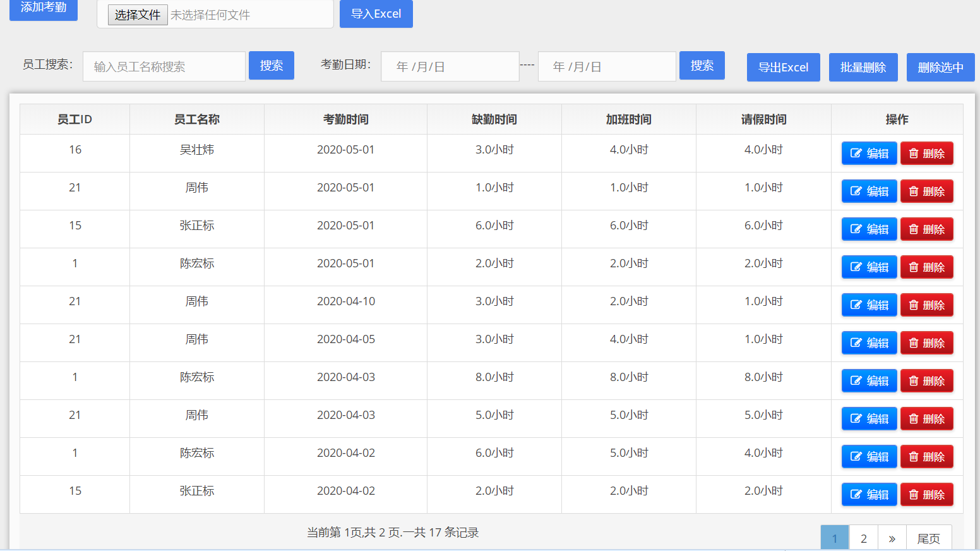Go to pagination page 2
Viewport: 980px width, 551px height.
coord(864,538)
